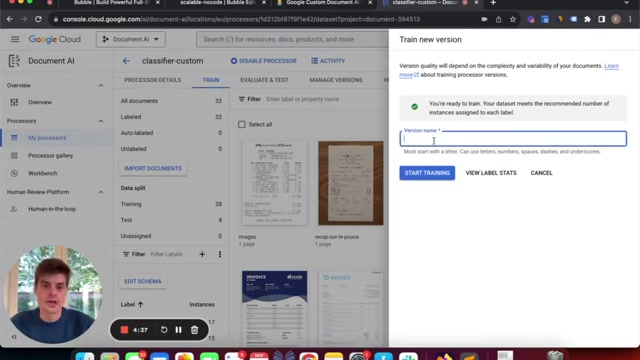Go back using the classifier-custom back arrow
This screenshot has width=640, height=360.
pyautogui.click(x=126, y=61)
